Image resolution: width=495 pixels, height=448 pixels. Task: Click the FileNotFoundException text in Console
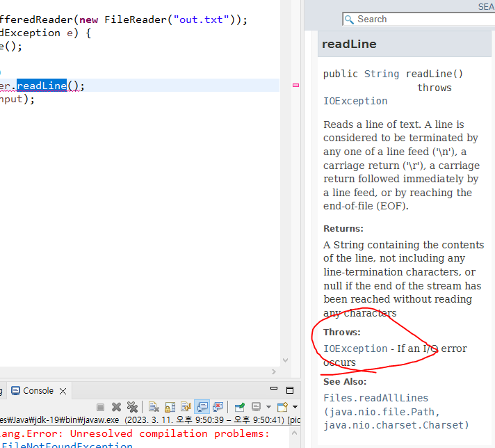(x=67, y=445)
